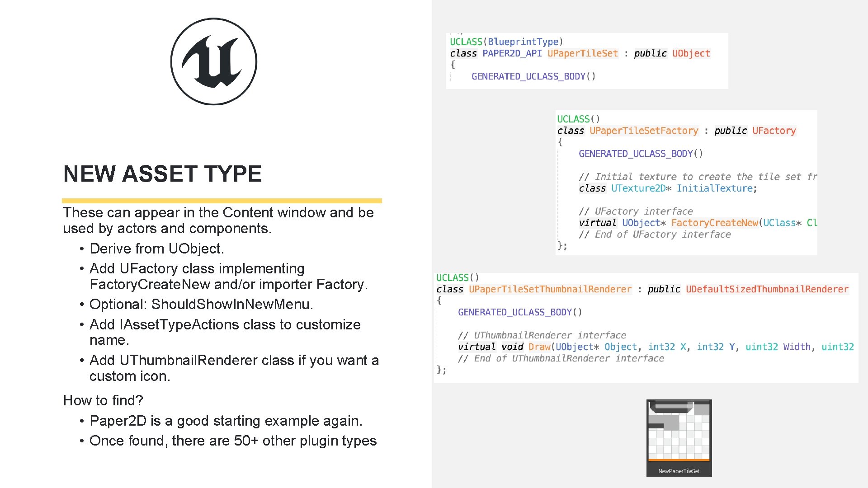Click the InitialTexture variable in code
The width and height of the screenshot is (868, 488).
(x=714, y=188)
